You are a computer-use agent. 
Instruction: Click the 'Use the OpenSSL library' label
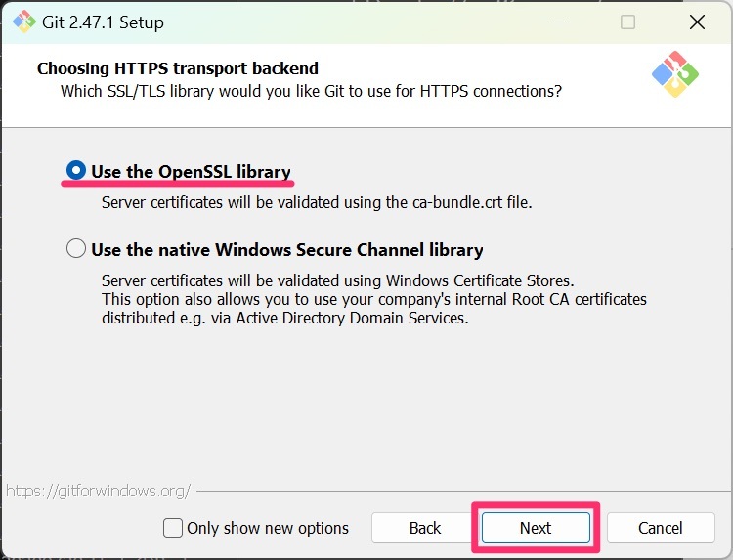coord(191,172)
